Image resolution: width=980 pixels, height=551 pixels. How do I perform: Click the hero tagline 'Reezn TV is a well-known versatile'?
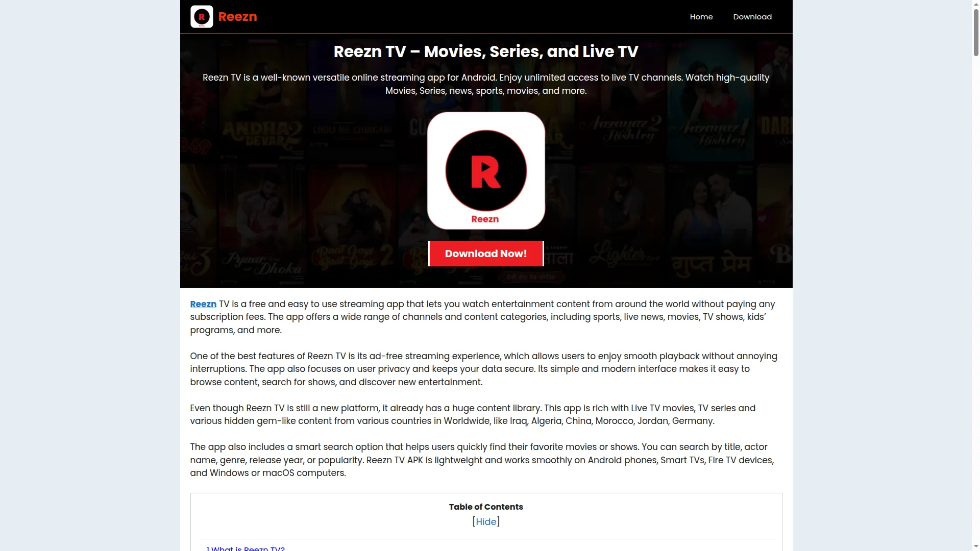click(486, 84)
